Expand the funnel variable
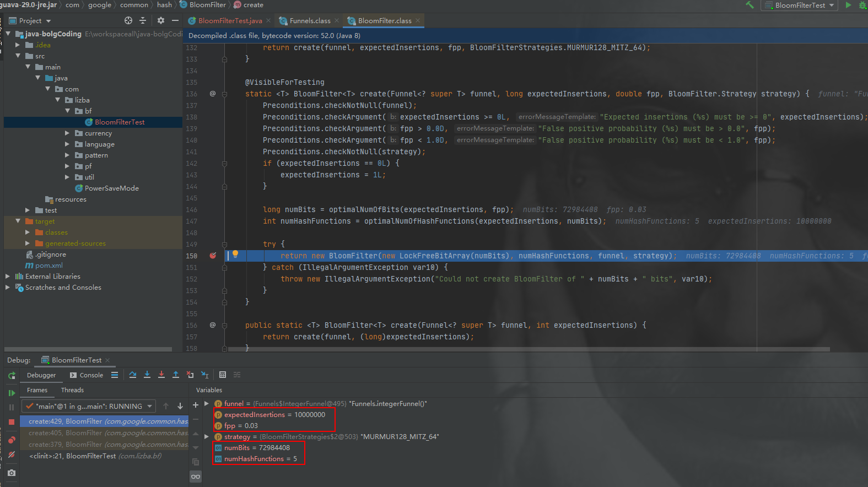 point(207,404)
